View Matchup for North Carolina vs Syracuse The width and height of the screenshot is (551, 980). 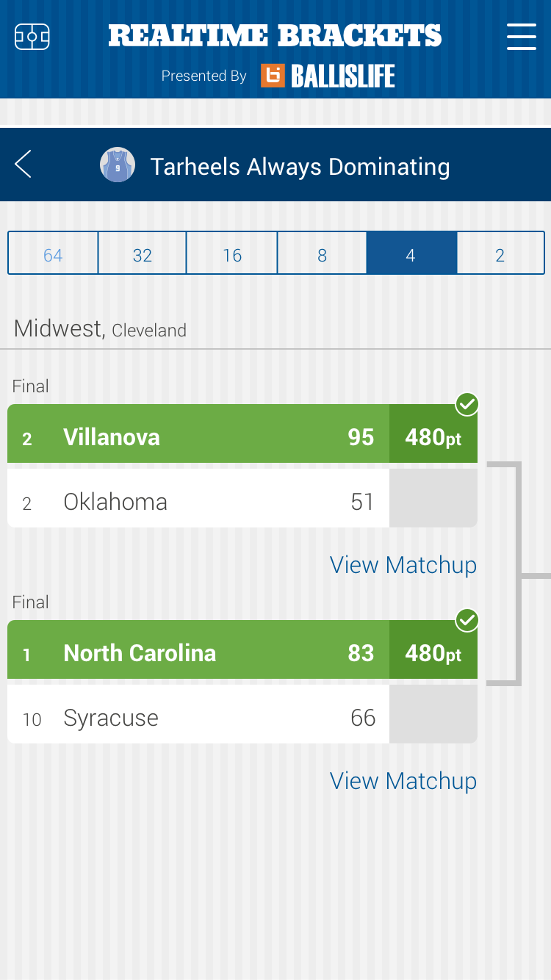pyautogui.click(x=403, y=781)
